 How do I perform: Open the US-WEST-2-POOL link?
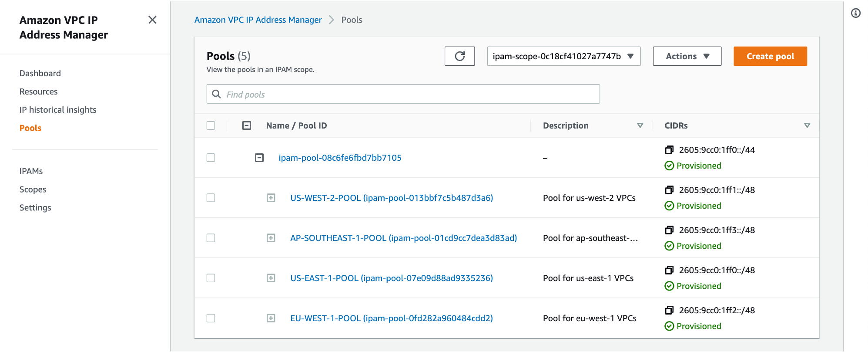[x=392, y=198]
